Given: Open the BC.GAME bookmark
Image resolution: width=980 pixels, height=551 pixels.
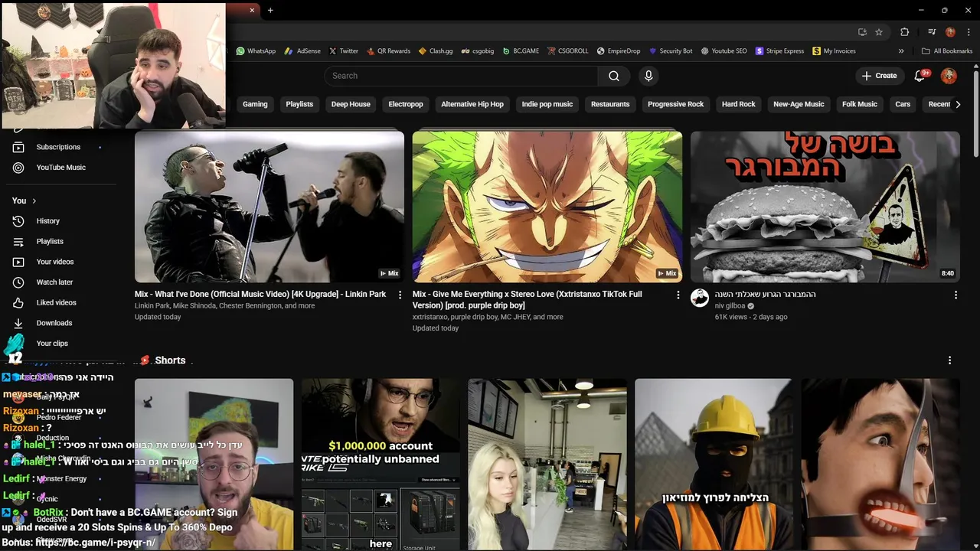Looking at the screenshot, I should [x=520, y=51].
